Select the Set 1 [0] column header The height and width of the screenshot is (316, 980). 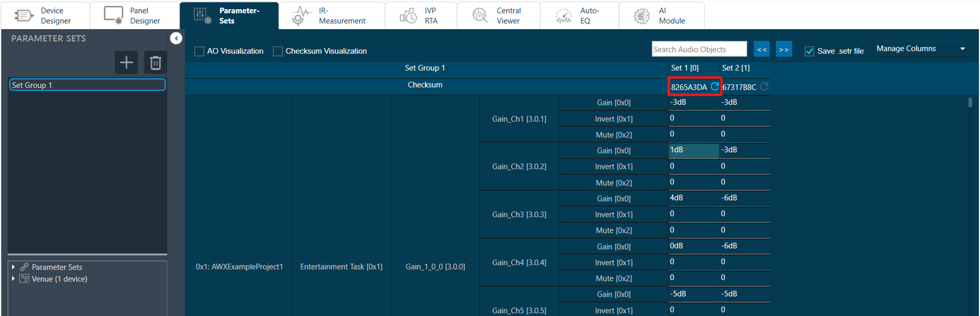(685, 68)
